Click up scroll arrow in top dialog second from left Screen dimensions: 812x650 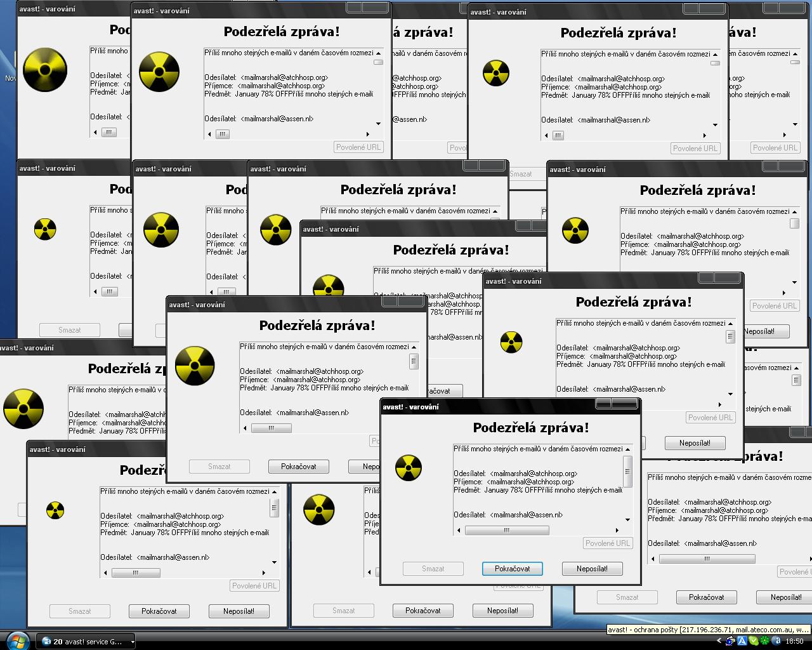pos(379,53)
